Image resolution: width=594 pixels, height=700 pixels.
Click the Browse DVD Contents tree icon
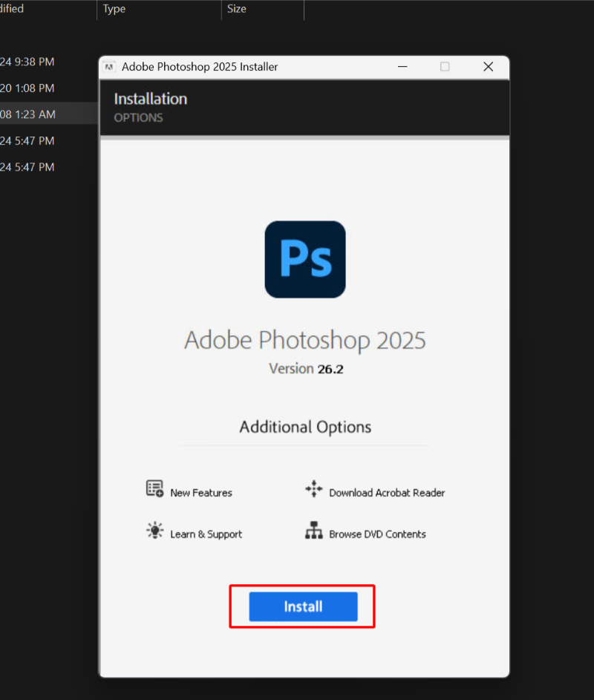point(313,531)
